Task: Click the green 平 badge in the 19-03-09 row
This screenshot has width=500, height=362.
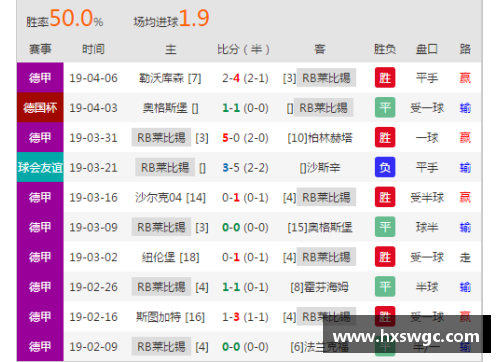Action: click(385, 227)
